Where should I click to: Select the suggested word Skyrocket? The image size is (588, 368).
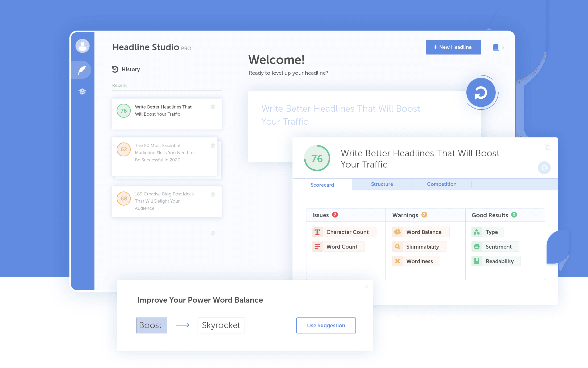(x=221, y=325)
